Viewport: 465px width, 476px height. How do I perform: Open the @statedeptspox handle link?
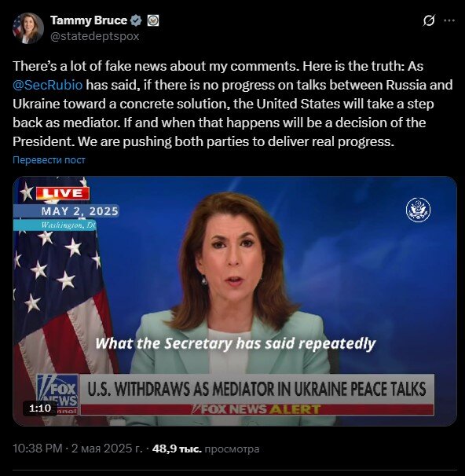[95, 36]
